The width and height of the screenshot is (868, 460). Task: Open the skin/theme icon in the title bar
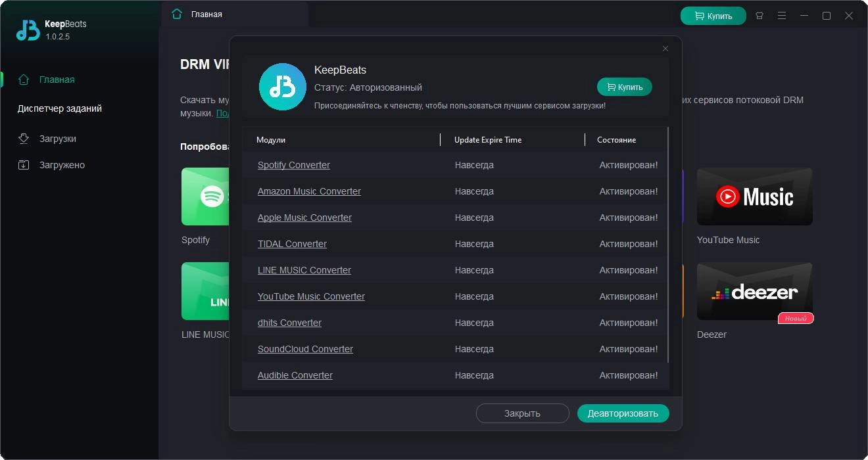759,15
